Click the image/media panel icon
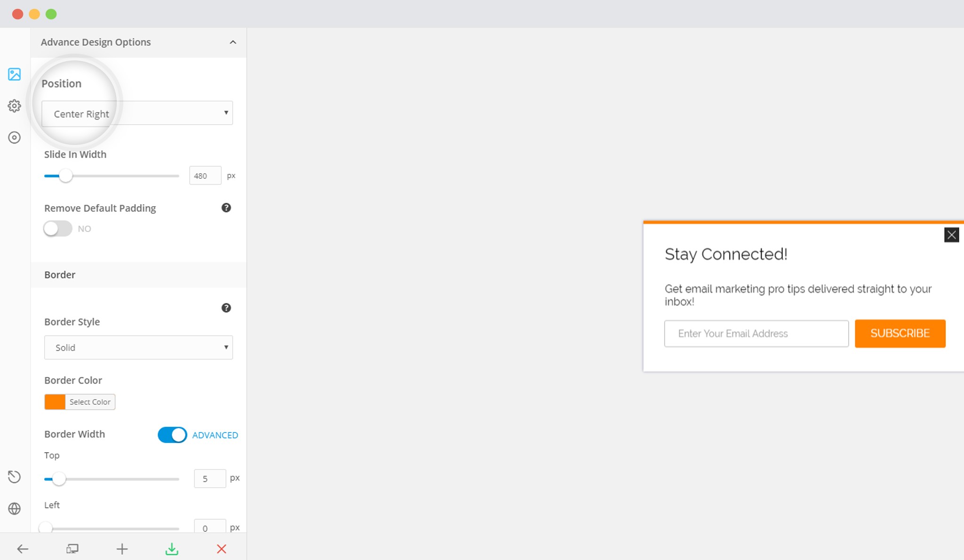964x560 pixels. [x=15, y=74]
